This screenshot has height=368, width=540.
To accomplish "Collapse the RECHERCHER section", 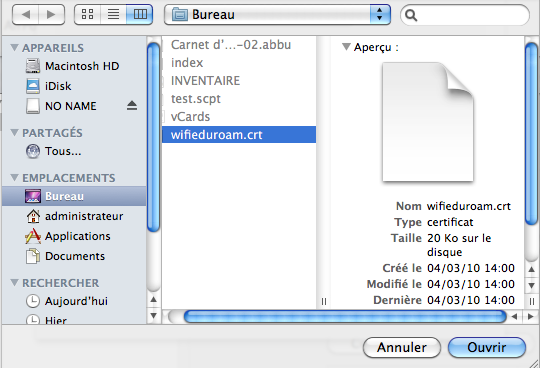I will pos(14,283).
